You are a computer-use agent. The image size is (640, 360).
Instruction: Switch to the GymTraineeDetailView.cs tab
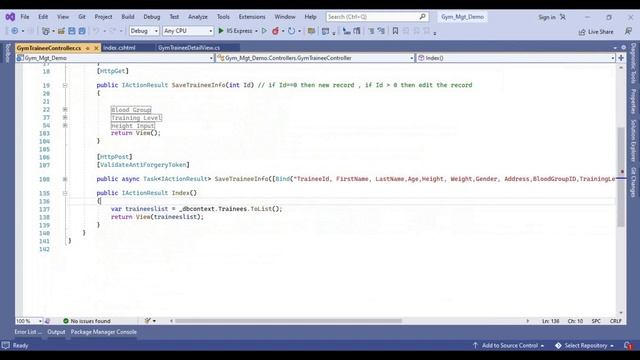[189, 48]
